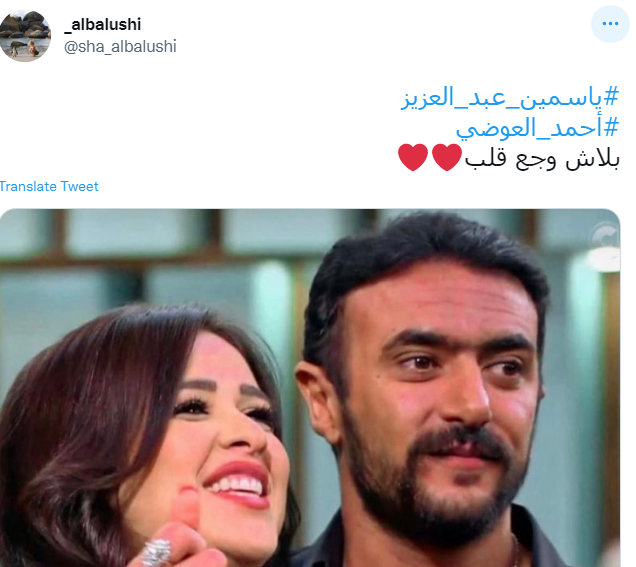The height and width of the screenshot is (567, 636).
Task: Open hashtag #أحمد_العوضي
Action: click(537, 128)
